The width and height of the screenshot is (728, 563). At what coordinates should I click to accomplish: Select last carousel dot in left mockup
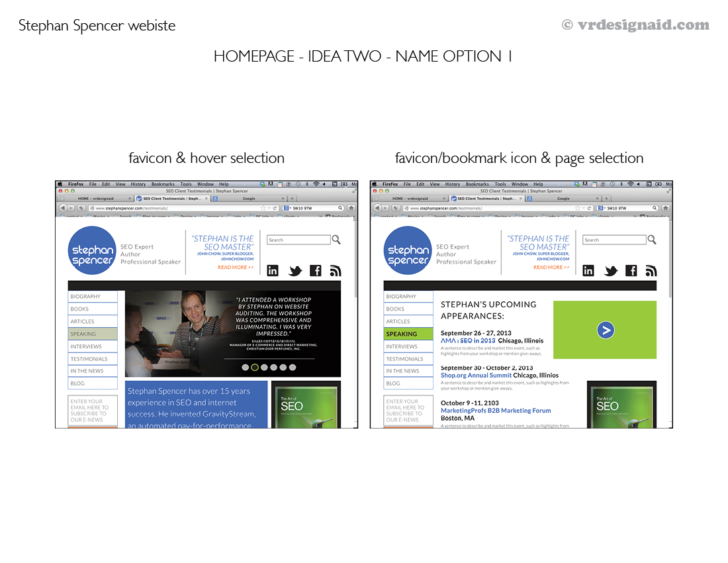(x=293, y=368)
